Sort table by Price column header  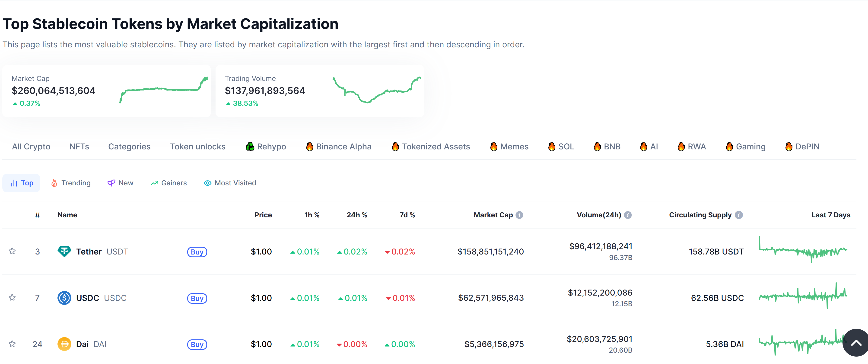[263, 215]
